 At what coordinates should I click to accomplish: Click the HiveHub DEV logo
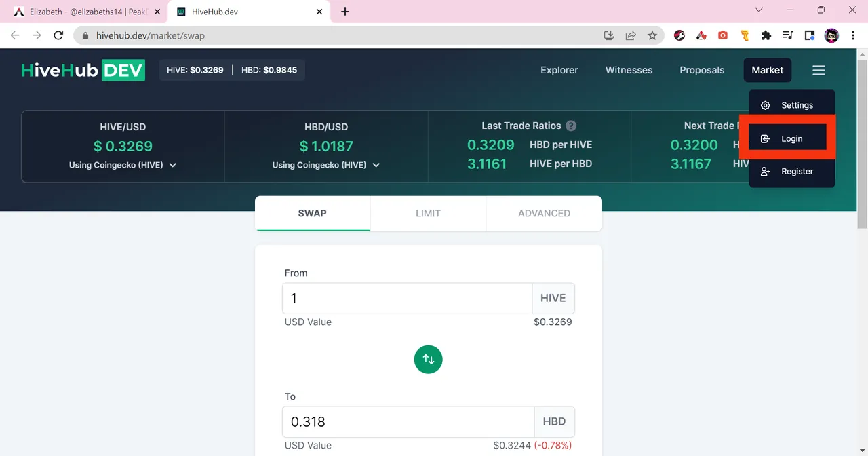(83, 70)
